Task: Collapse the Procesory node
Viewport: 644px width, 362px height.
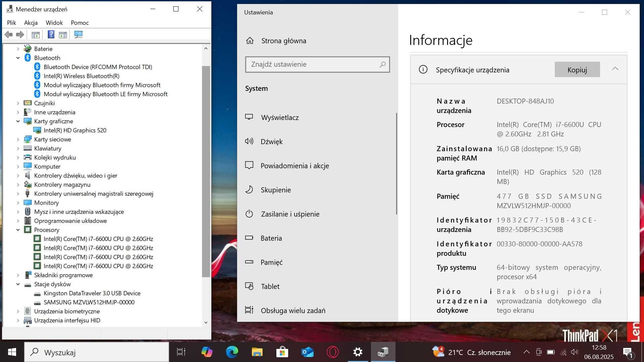Action: (18, 230)
